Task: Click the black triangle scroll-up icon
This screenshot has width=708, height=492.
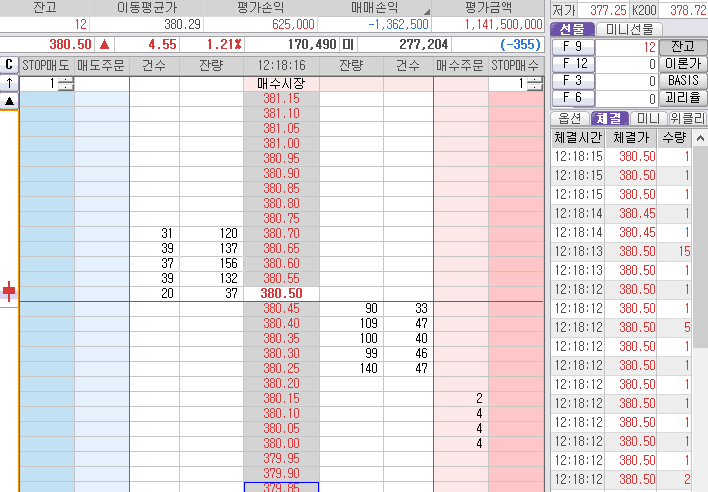Action: tap(9, 101)
